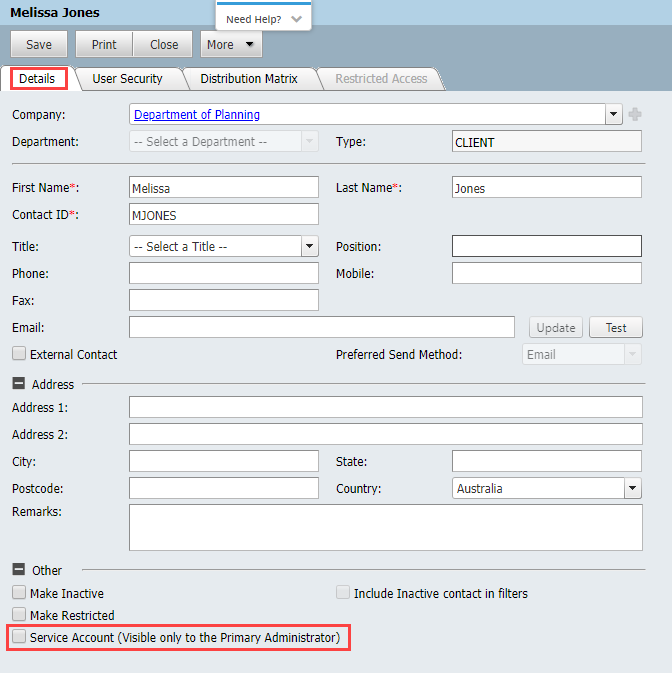
Task: Click the plus icon beside Company field
Action: (x=634, y=115)
